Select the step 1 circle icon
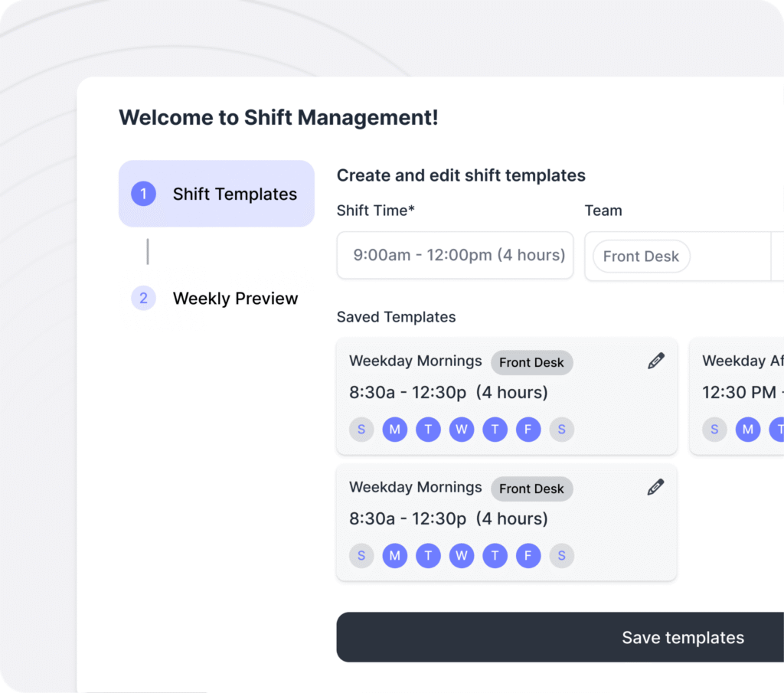This screenshot has width=784, height=693. tap(143, 194)
